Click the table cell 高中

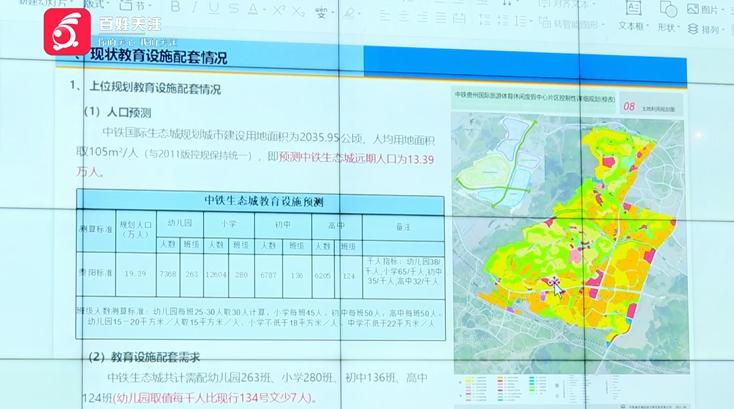(336, 226)
